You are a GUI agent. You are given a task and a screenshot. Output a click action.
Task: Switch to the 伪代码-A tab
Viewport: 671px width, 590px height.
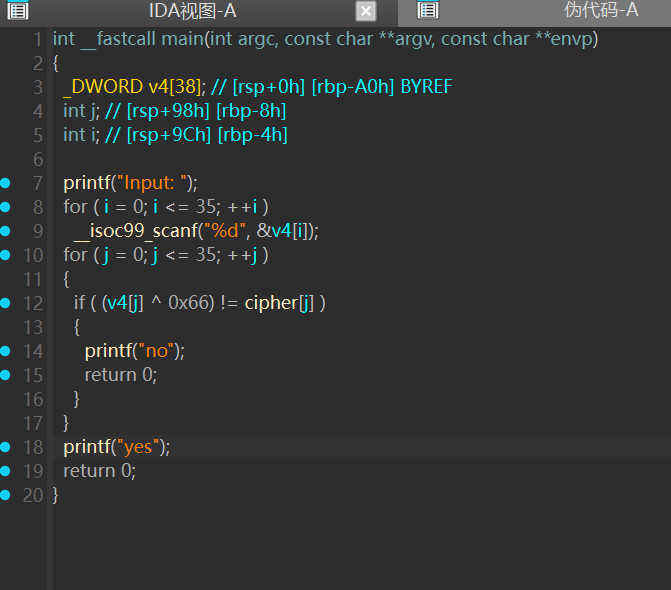[x=601, y=10]
